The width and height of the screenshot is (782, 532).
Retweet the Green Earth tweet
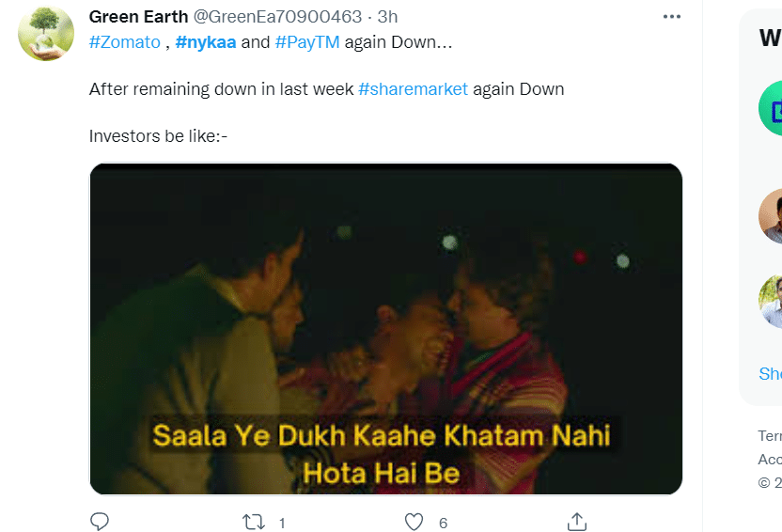pos(255,521)
